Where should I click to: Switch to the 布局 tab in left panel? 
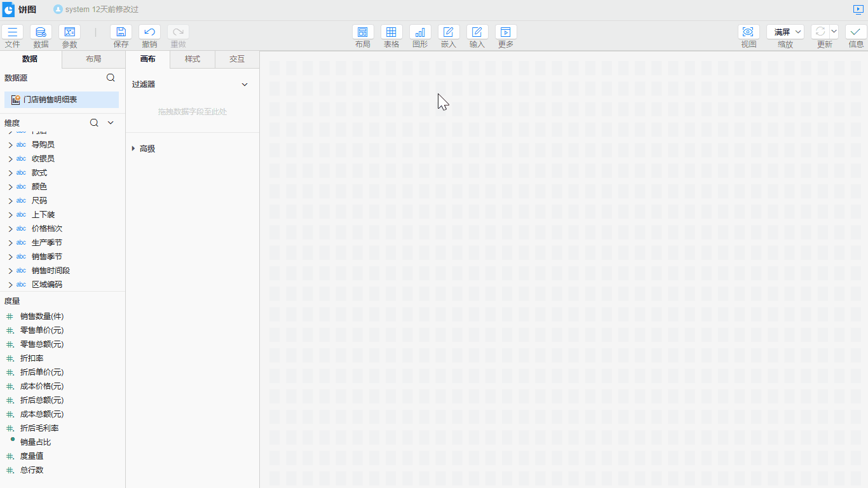point(93,59)
